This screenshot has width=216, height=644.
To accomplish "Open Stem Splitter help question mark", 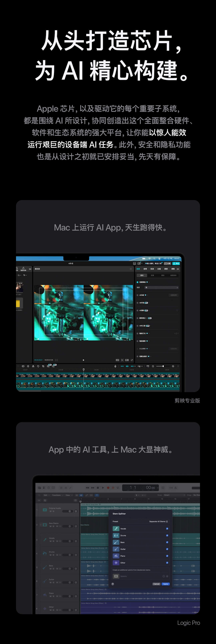I will [113, 584].
